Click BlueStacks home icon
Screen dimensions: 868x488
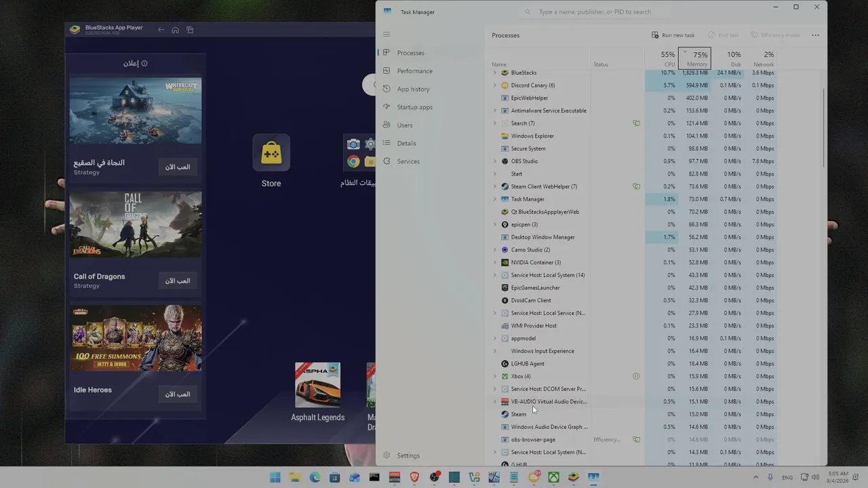[175, 30]
